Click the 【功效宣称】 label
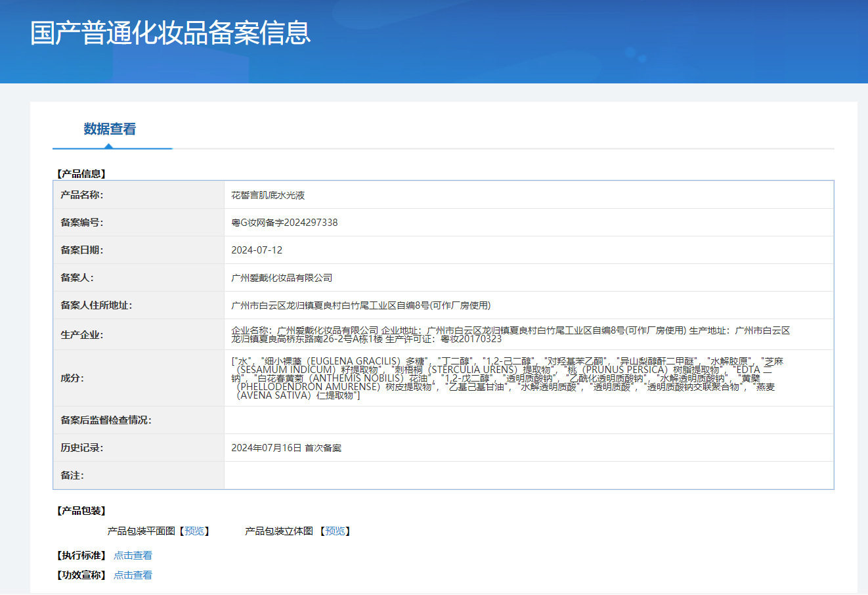 [x=81, y=575]
